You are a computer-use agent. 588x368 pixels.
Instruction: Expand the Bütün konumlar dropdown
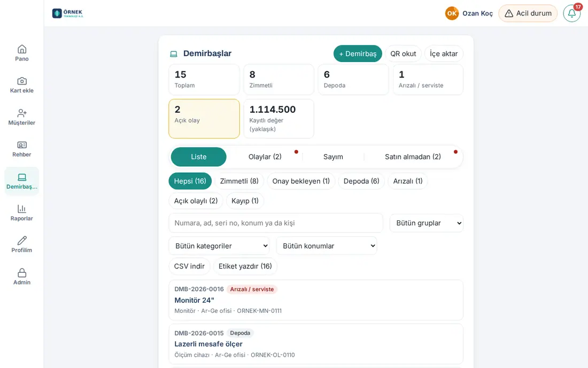coord(326,246)
